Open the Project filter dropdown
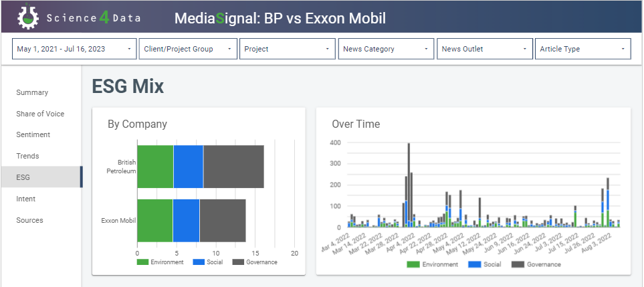The width and height of the screenshot is (644, 287). pos(287,49)
